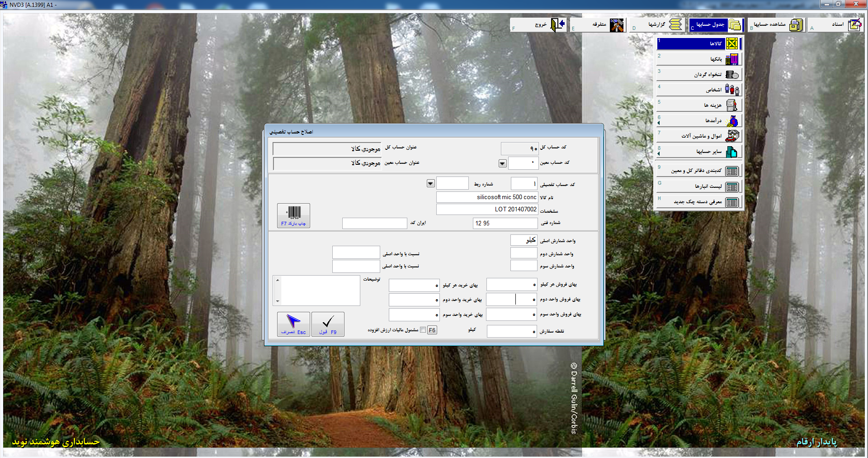Select اشخاص (persons) in side menu

pos(699,90)
